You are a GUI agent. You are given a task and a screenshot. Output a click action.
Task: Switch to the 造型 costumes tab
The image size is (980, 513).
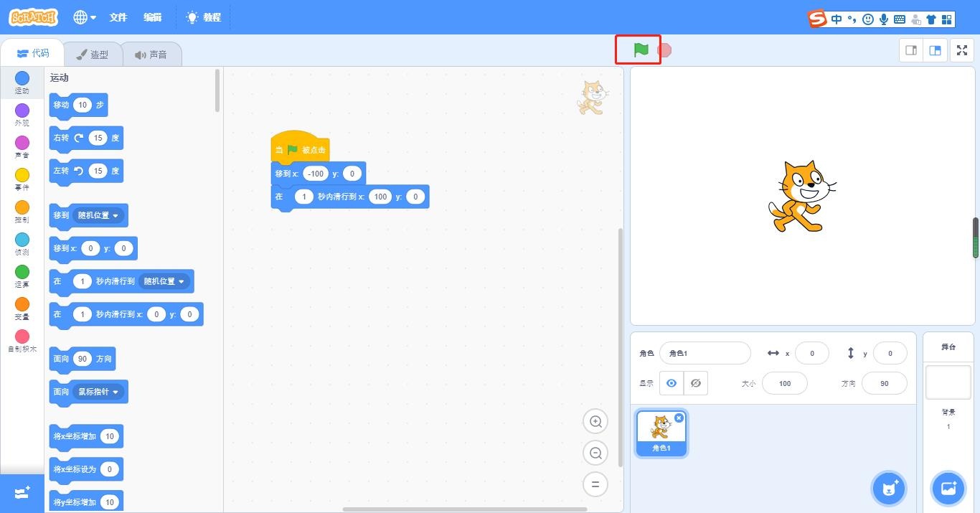93,55
